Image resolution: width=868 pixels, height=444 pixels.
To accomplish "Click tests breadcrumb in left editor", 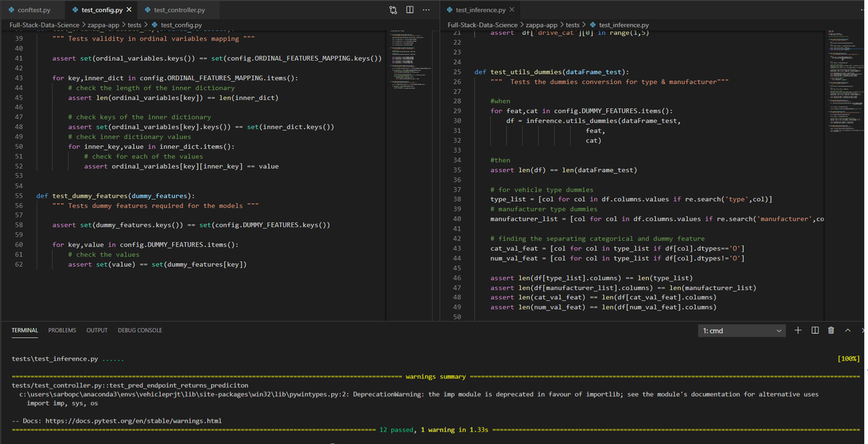I will coord(135,25).
